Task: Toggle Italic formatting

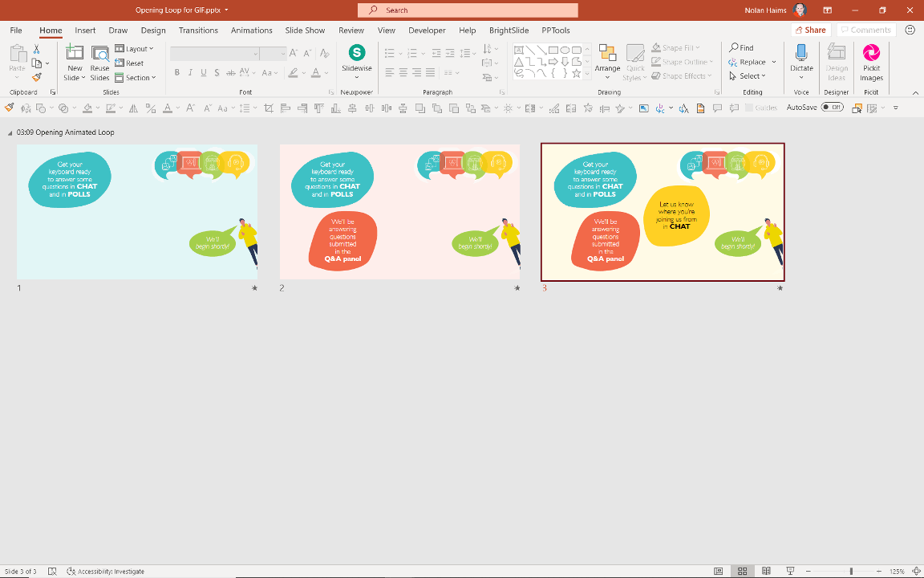Action: 189,72
